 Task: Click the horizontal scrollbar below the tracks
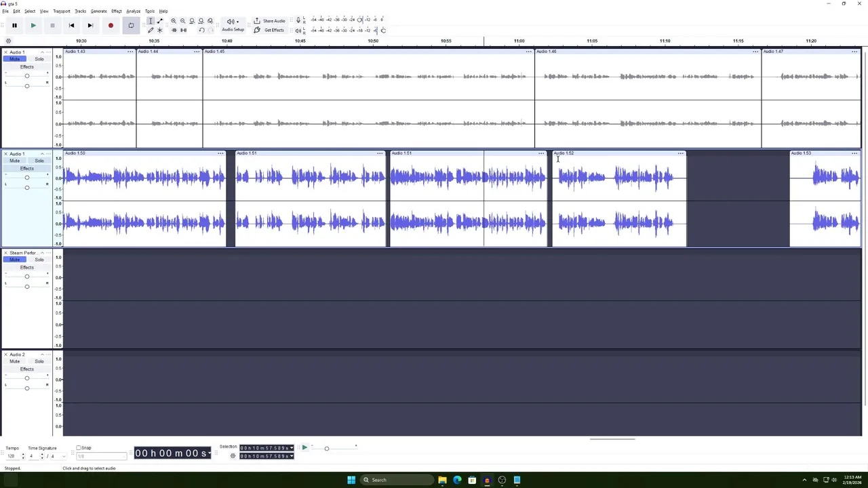tap(612, 439)
